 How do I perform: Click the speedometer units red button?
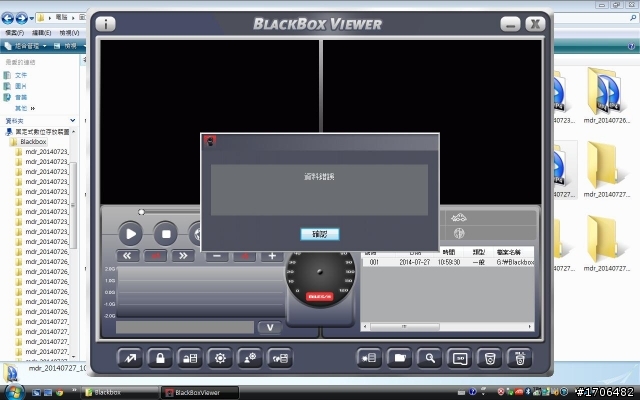[320, 296]
